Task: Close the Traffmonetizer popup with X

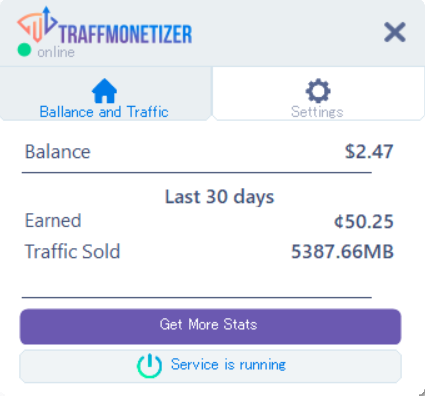Action: [395, 32]
